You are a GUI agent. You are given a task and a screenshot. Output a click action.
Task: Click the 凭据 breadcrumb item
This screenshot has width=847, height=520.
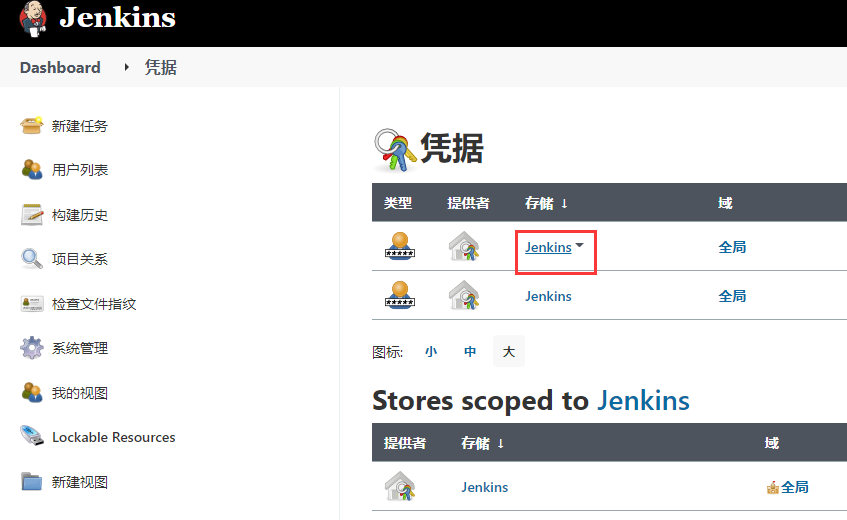pos(160,67)
